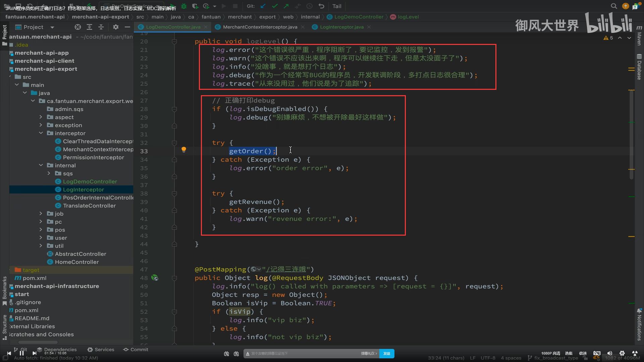Click the Git commit checkmark icon
Screen dimensions: 644x362
coord(275,6)
